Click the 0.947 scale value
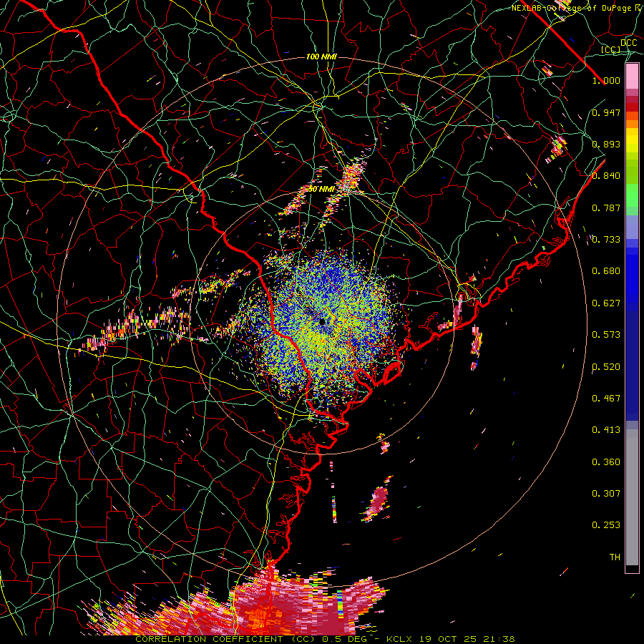The height and width of the screenshot is (644, 644). click(x=606, y=112)
